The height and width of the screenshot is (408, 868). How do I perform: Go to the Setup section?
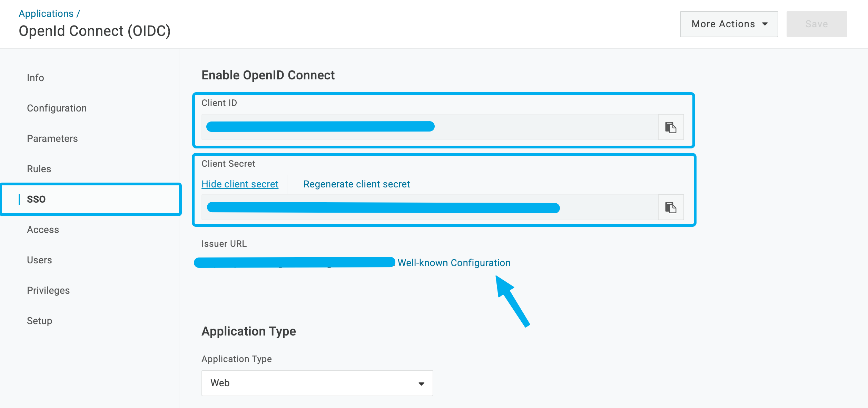coord(39,320)
